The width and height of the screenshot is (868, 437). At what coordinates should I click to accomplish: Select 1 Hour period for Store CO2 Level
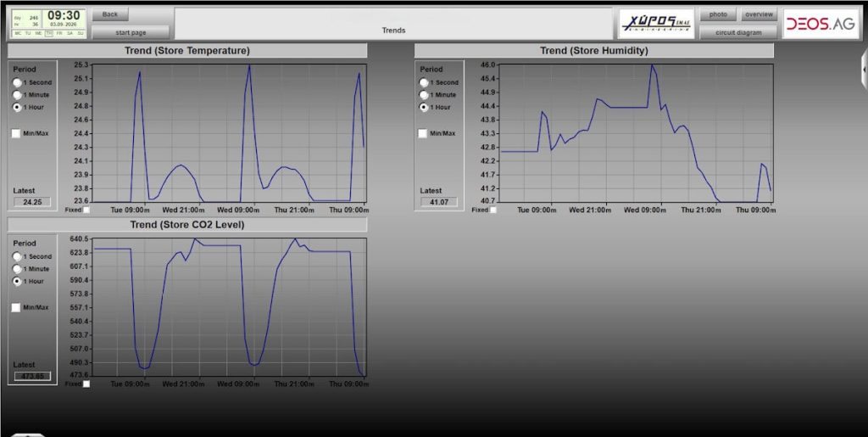tap(18, 281)
